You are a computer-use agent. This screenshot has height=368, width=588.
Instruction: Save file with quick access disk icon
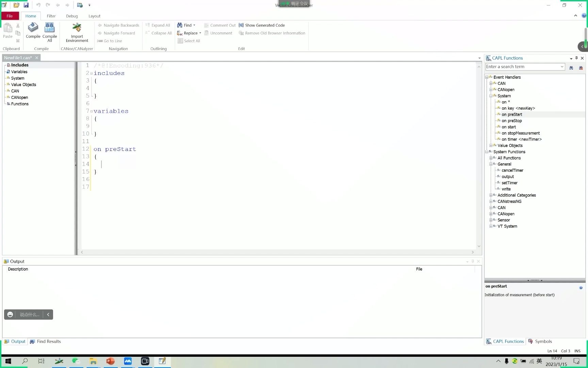click(26, 5)
